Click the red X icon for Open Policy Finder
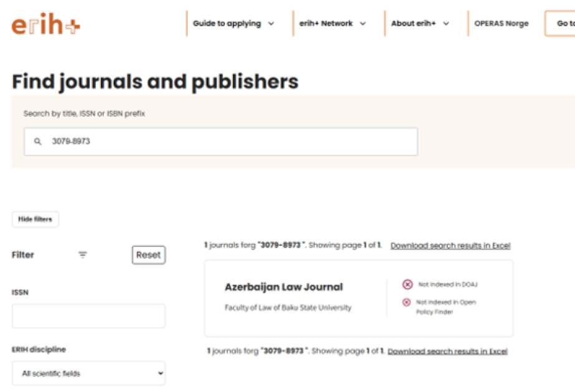Image resolution: width=575 pixels, height=392 pixels. 407,302
